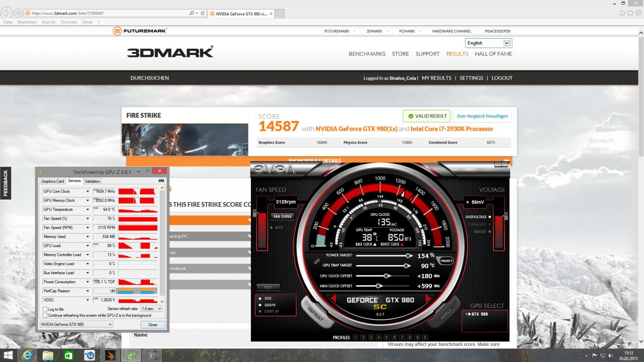Check Continue refreshing in background option
This screenshot has height=362, width=644.
point(45,315)
